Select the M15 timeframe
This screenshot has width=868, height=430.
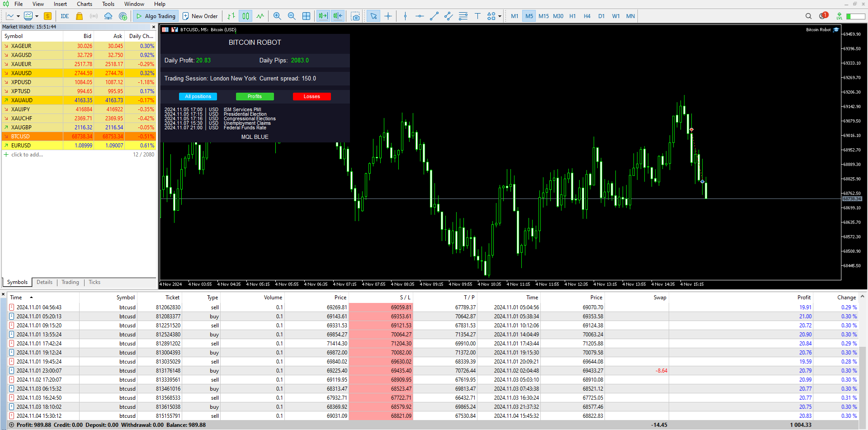point(543,16)
